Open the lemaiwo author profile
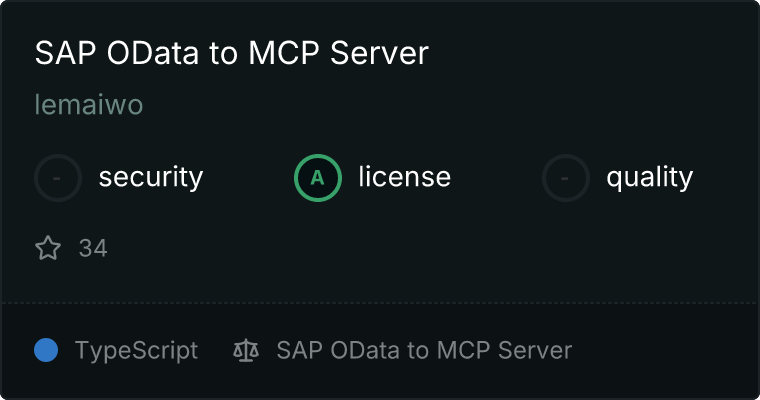Image resolution: width=760 pixels, height=400 pixels. pyautogui.click(x=89, y=105)
